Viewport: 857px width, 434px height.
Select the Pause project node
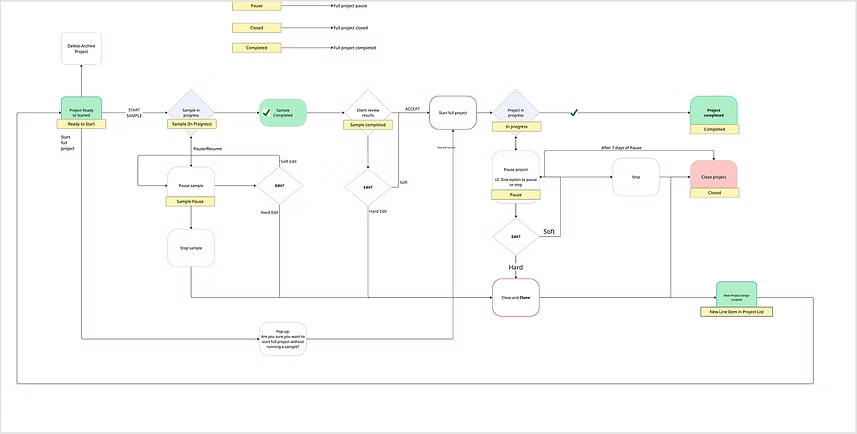[516, 177]
